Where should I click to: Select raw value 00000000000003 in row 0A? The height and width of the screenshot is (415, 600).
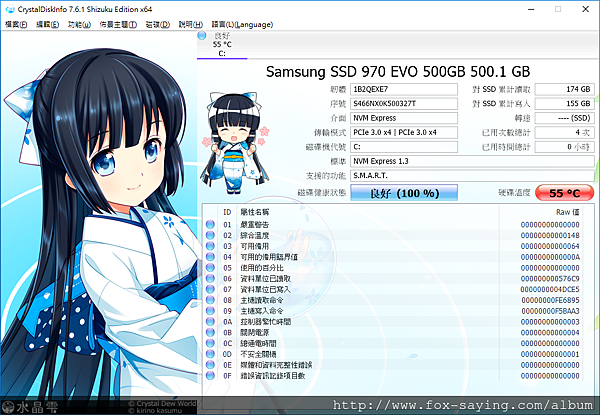point(550,322)
